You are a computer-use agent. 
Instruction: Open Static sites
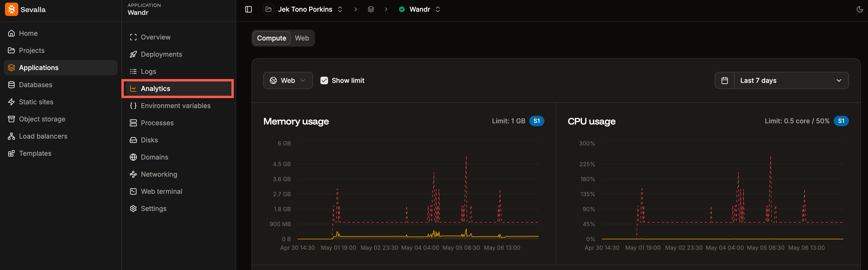[61, 102]
